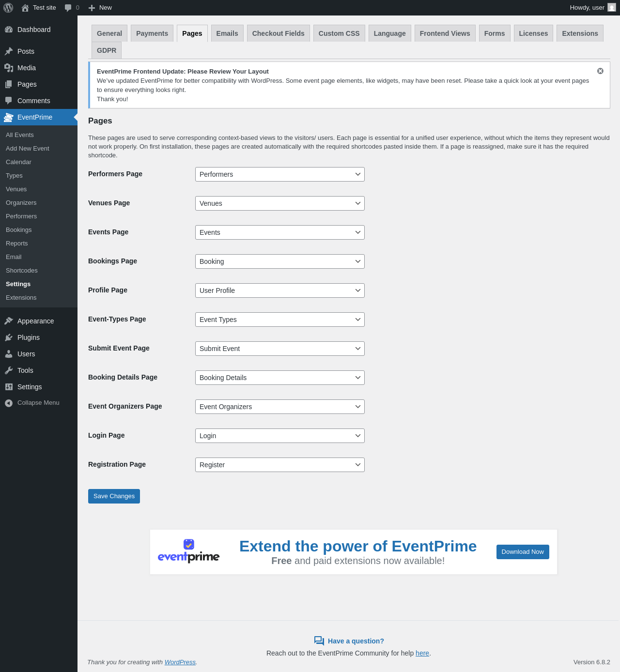Follow the EventPrime Community 'here' link

(x=422, y=653)
